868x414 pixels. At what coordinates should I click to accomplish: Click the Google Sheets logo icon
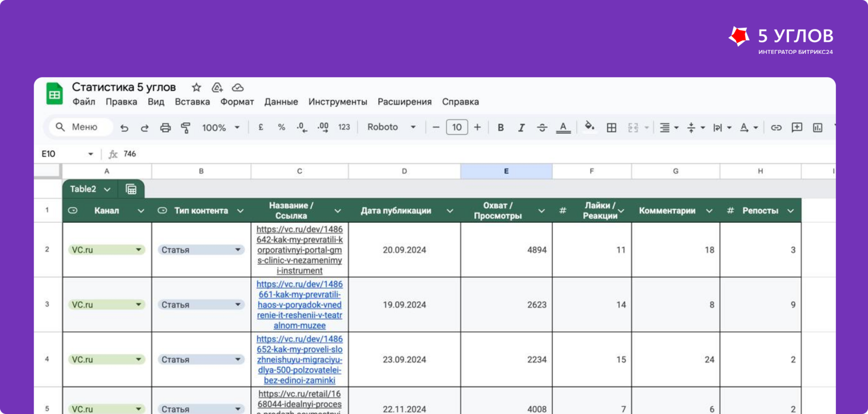54,94
